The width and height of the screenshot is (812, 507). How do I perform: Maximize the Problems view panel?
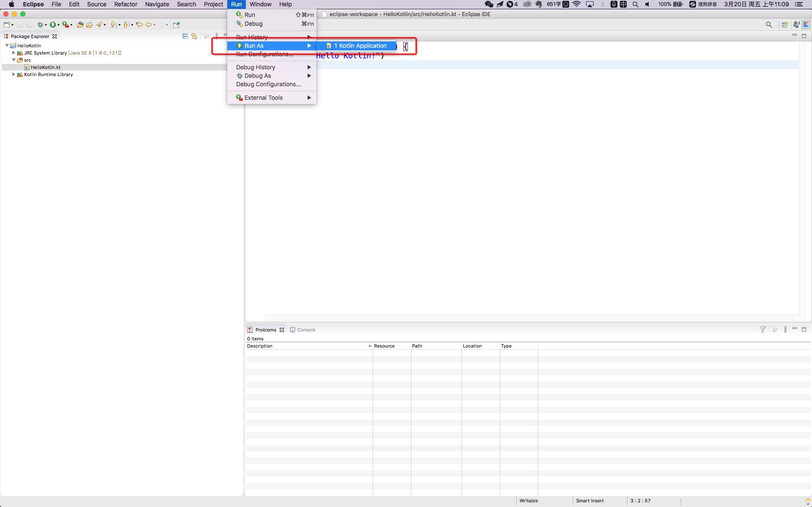coord(804,329)
